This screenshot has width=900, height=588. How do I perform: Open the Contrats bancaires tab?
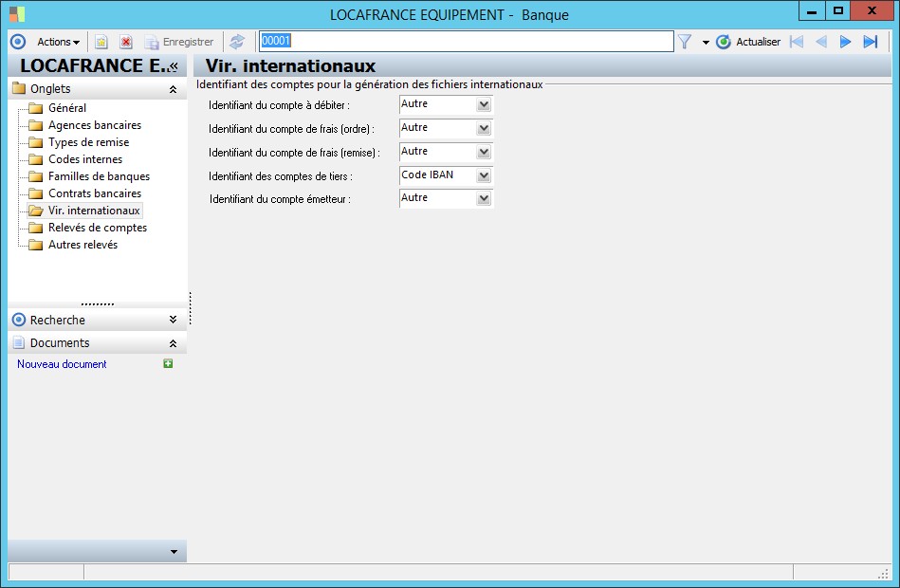[x=95, y=193]
